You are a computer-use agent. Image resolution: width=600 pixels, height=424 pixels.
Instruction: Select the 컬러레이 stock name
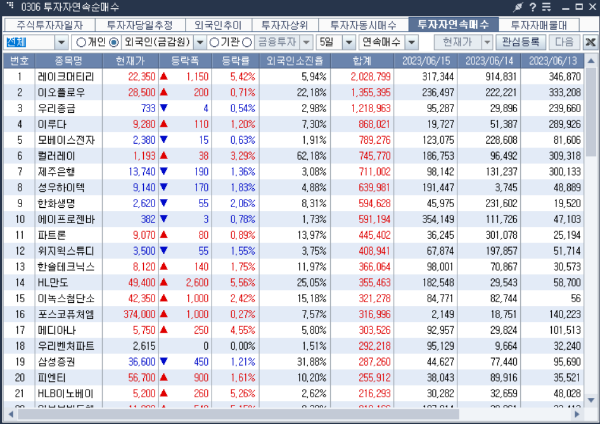[56, 156]
